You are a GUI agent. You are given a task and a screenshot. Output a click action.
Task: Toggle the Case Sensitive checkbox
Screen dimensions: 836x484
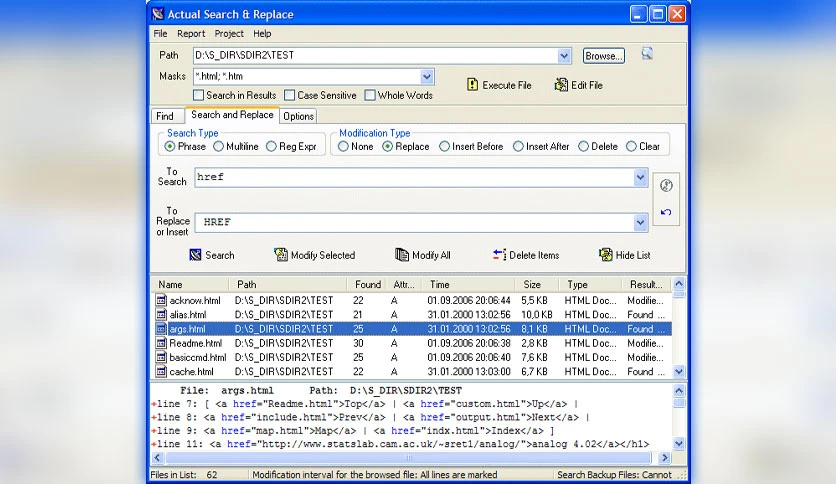pos(290,95)
